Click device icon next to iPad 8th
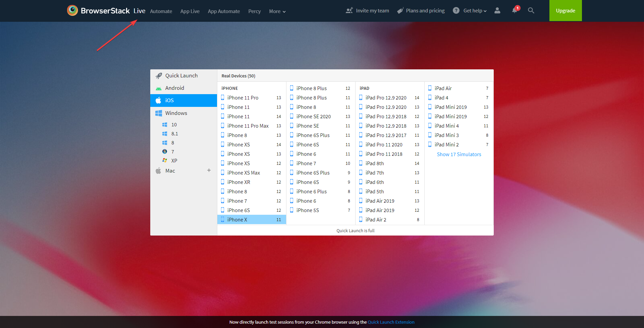 click(x=361, y=163)
